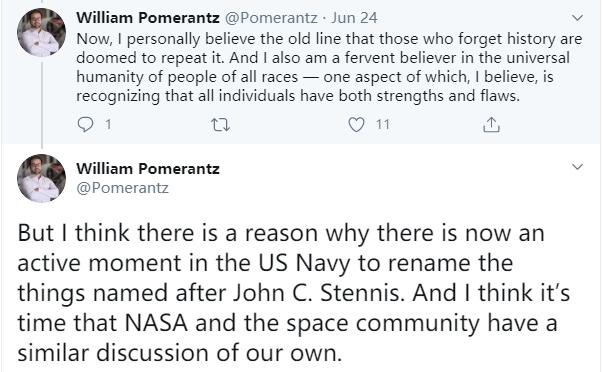Open the chevron menu on the main lower tweet
This screenshot has width=602, height=372.
(577, 167)
